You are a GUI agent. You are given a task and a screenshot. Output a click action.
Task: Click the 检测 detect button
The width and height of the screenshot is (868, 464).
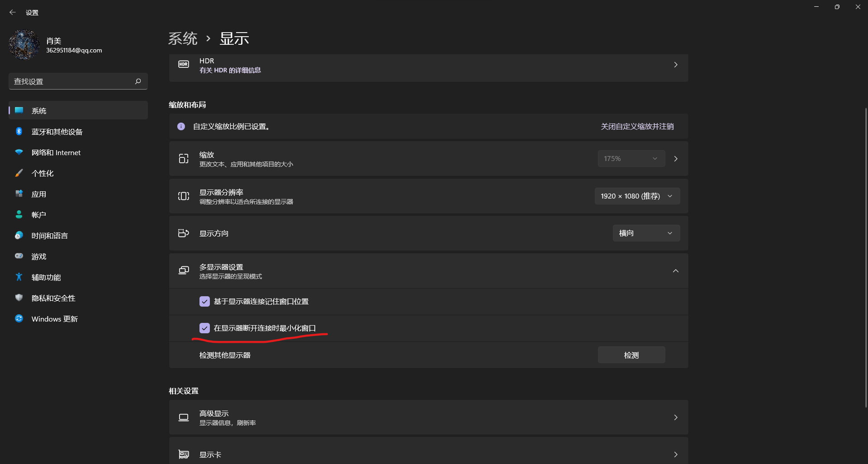click(x=631, y=355)
